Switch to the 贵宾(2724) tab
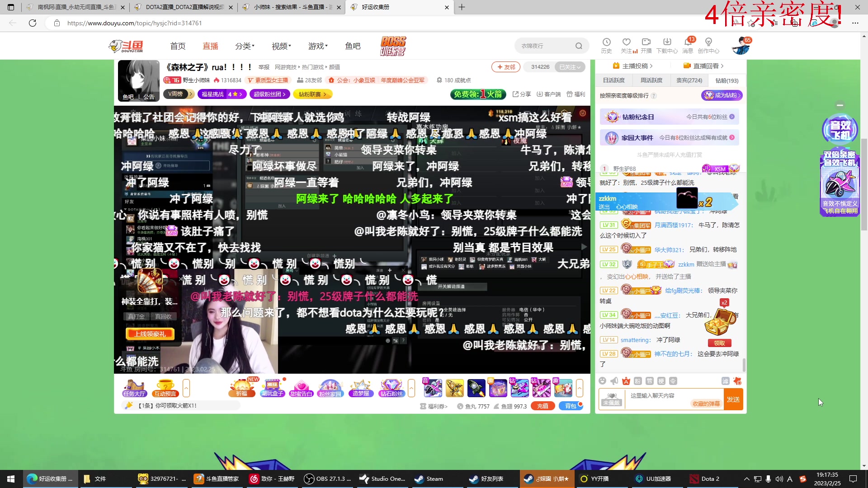Viewport: 868px width, 488px height. (689, 80)
